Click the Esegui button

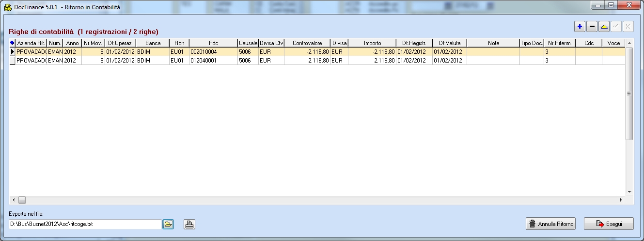[609, 224]
